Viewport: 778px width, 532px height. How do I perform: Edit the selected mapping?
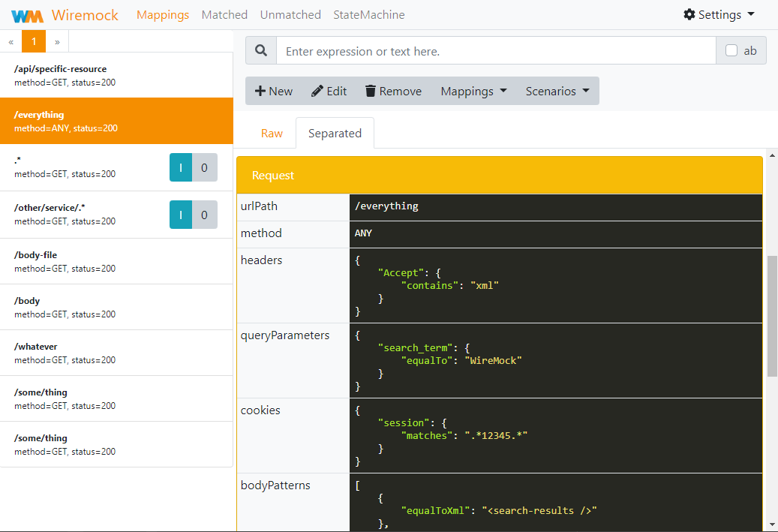[329, 91]
